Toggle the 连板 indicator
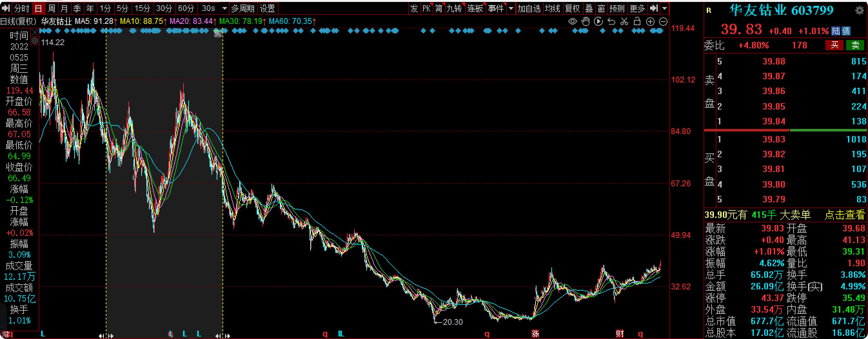Screen dimensions: 868x339 point(475,8)
